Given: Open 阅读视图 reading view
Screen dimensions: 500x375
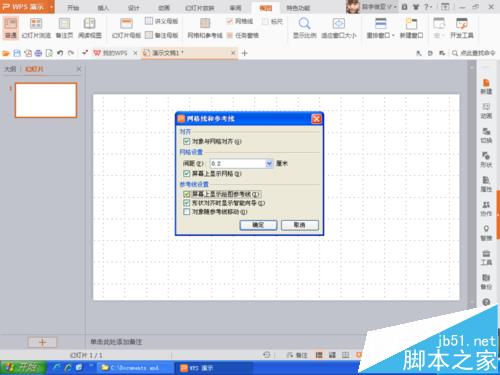Looking at the screenshot, I should pyautogui.click(x=90, y=28).
